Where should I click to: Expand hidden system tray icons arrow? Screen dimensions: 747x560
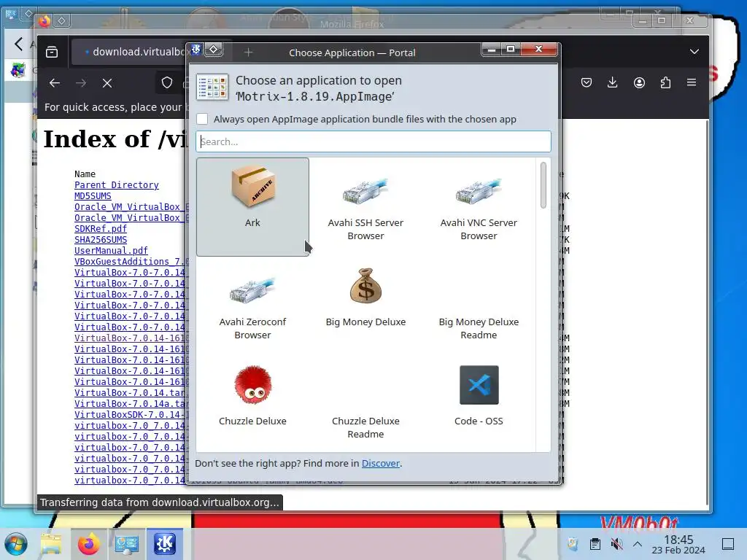click(x=638, y=544)
